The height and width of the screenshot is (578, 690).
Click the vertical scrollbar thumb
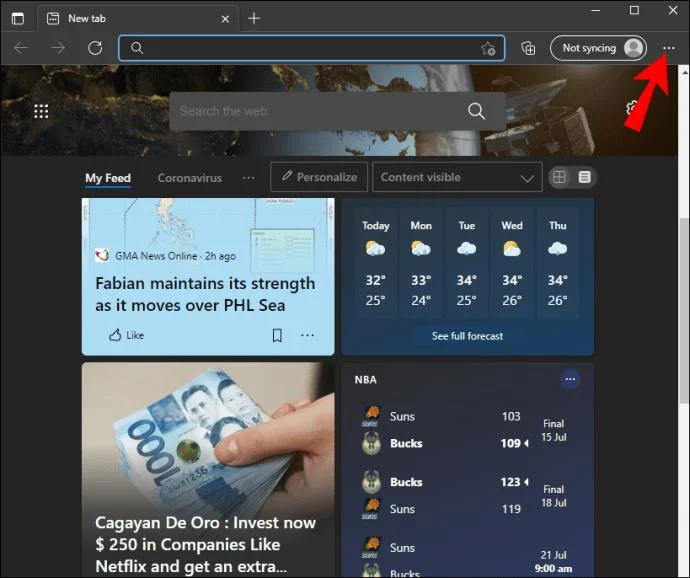pos(684,310)
